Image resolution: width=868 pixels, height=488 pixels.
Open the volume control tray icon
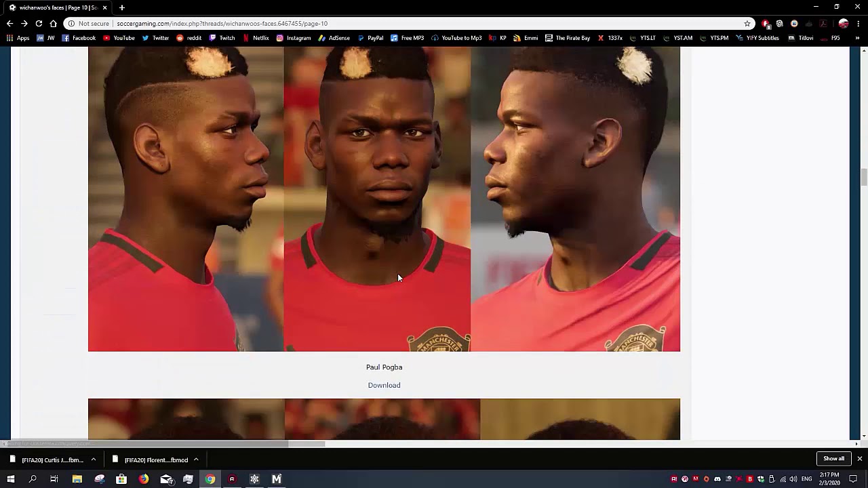coord(793,479)
